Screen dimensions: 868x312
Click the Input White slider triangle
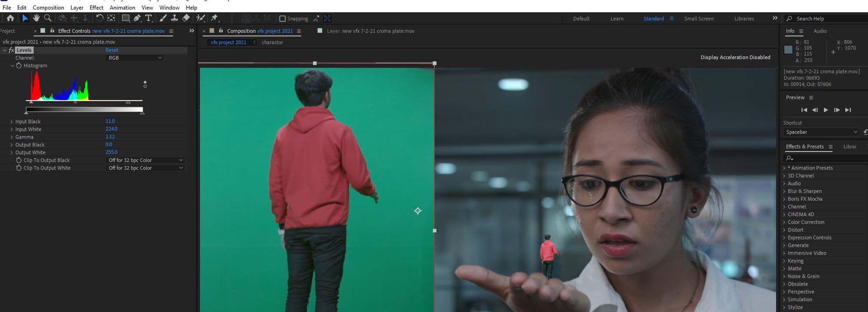(128, 102)
